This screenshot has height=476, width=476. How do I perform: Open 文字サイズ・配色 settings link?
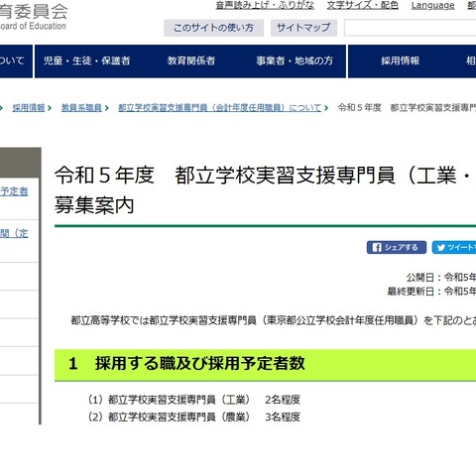363,5
